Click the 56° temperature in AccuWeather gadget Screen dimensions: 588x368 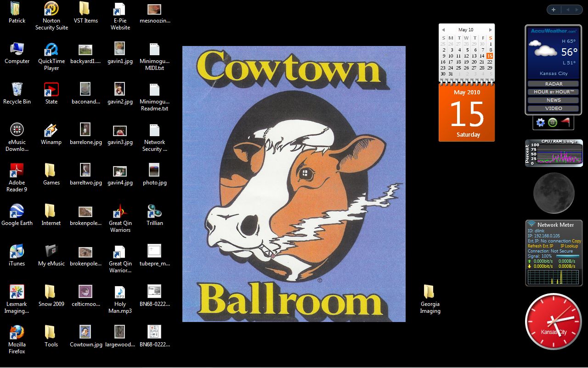pos(569,52)
